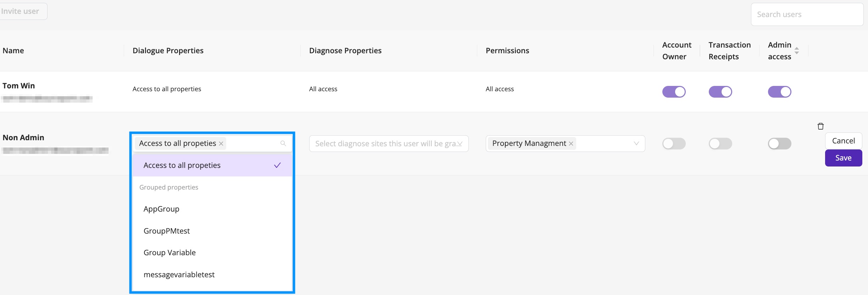The image size is (868, 295).
Task: Save the Non Admin user changes
Action: [x=844, y=158]
